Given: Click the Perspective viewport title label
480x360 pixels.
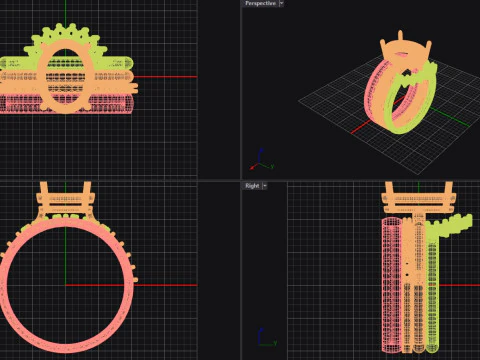Looking at the screenshot, I should click(260, 3).
